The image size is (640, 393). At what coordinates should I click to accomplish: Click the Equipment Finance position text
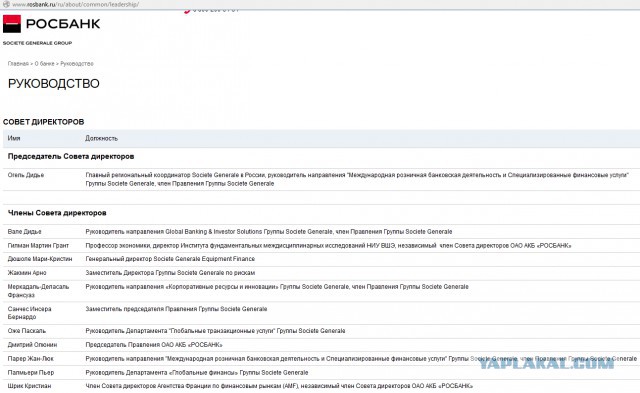pyautogui.click(x=170, y=259)
